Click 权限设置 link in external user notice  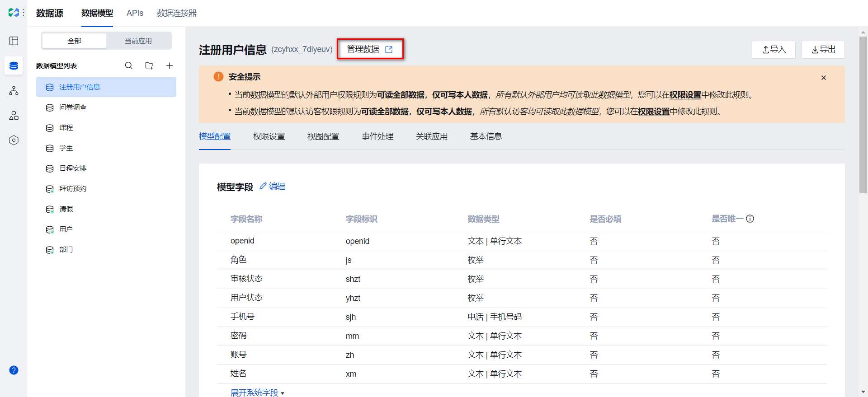click(685, 95)
